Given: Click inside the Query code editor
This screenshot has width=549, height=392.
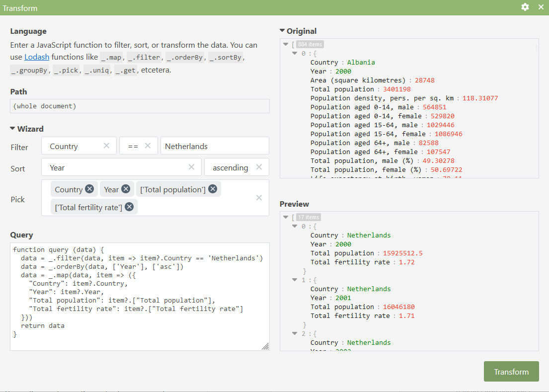Looking at the screenshot, I should (x=140, y=297).
